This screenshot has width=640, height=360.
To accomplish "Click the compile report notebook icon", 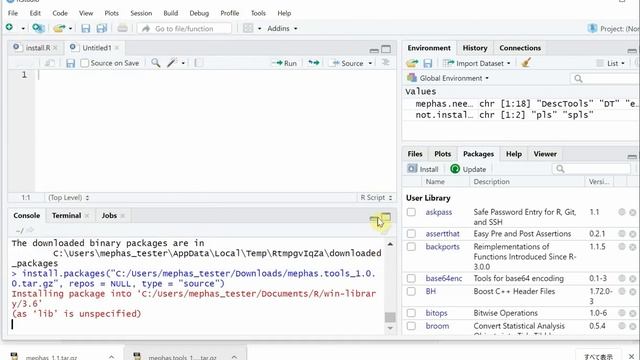I will click(x=198, y=63).
